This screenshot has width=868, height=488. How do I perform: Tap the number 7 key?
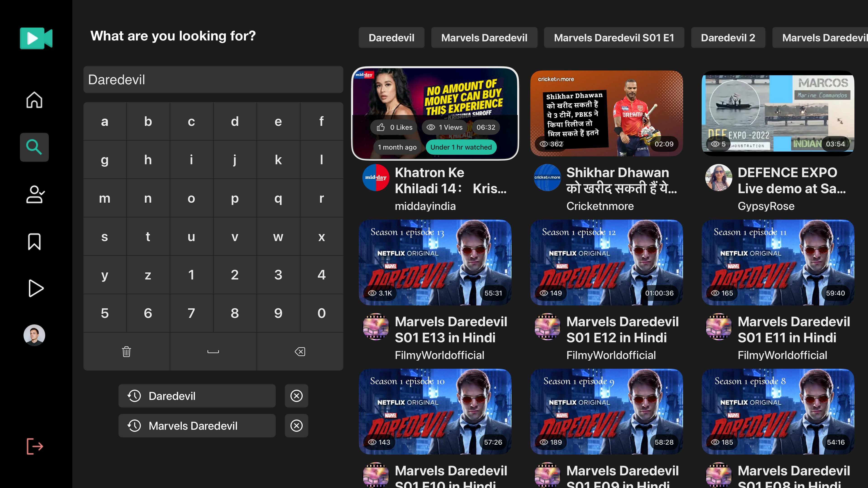(191, 313)
